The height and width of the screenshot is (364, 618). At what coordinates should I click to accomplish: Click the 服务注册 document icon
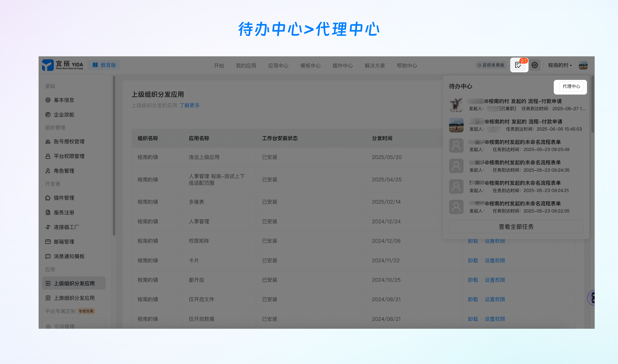coord(48,212)
